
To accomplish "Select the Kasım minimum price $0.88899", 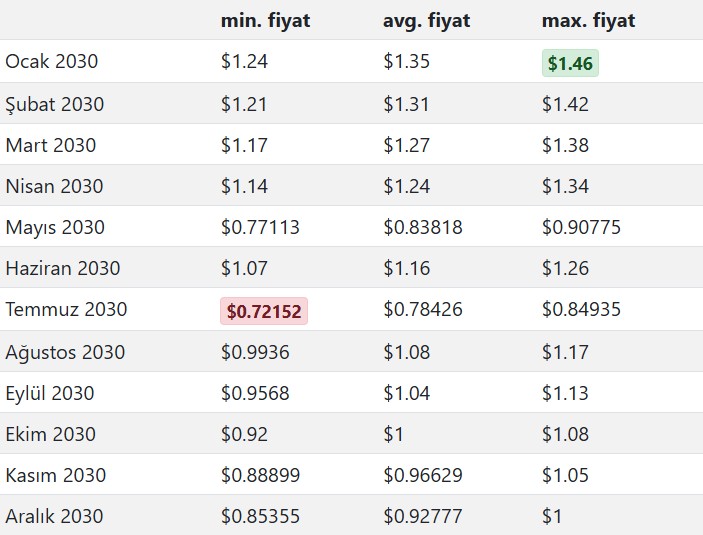I will 260,475.
